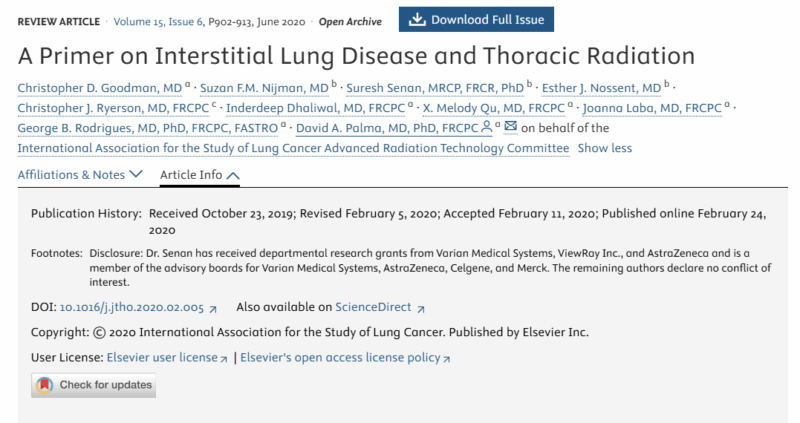Click the Check for updates button
Image resolution: width=800 pixels, height=423 pixels.
click(93, 385)
